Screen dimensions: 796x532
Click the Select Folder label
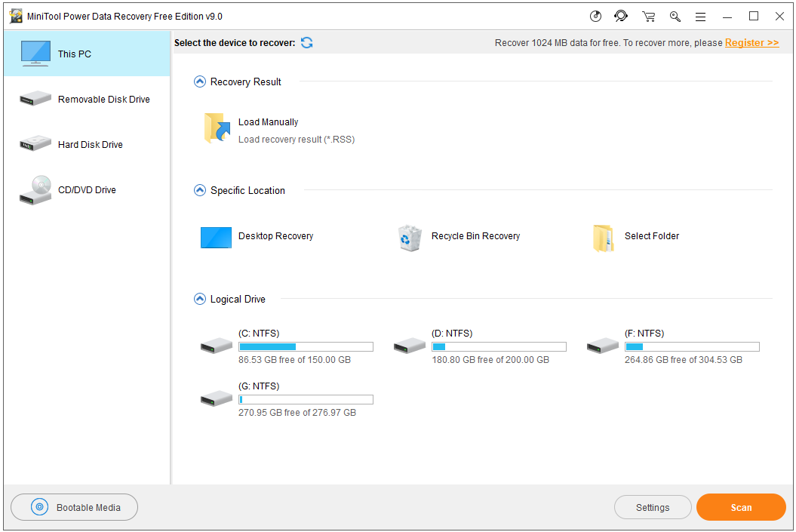click(652, 236)
